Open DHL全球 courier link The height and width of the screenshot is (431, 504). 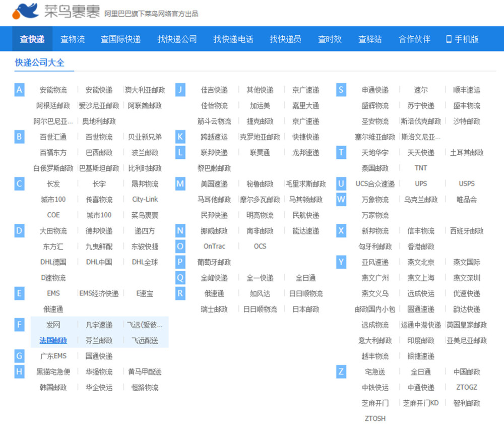coord(145,262)
